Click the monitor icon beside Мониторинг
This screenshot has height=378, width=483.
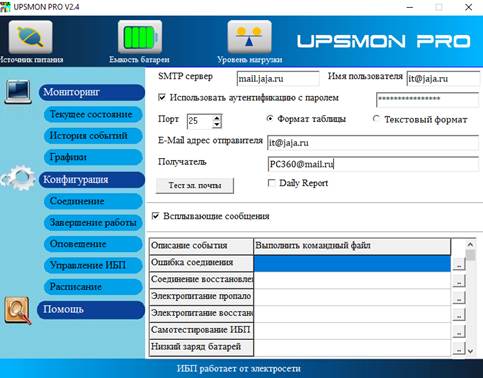18,92
